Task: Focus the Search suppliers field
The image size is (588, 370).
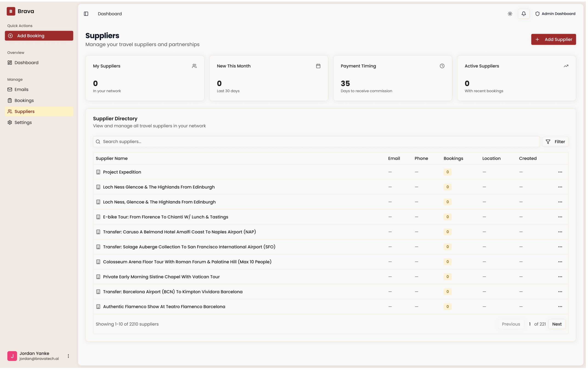Action: (316, 142)
